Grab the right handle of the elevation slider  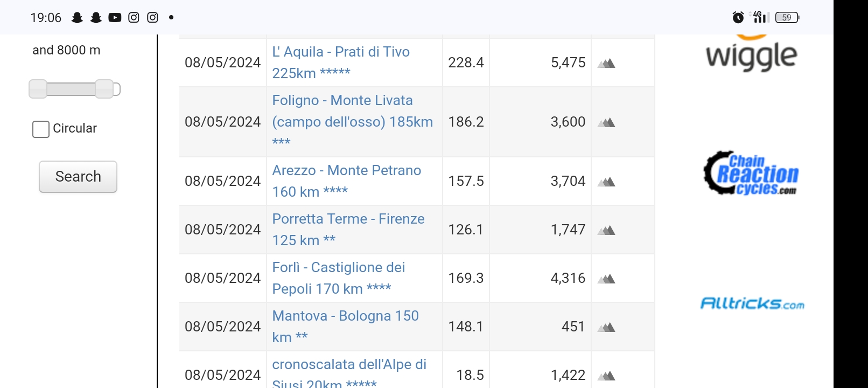[x=104, y=89]
